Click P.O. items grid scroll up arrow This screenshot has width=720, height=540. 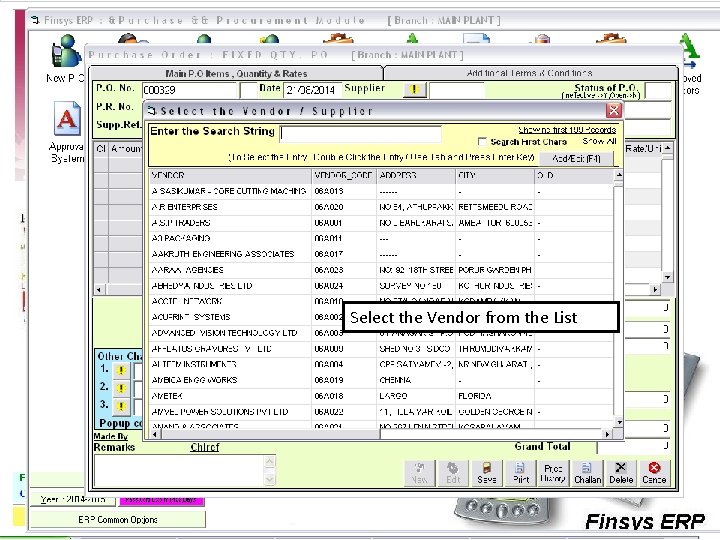pyautogui.click(x=667, y=148)
